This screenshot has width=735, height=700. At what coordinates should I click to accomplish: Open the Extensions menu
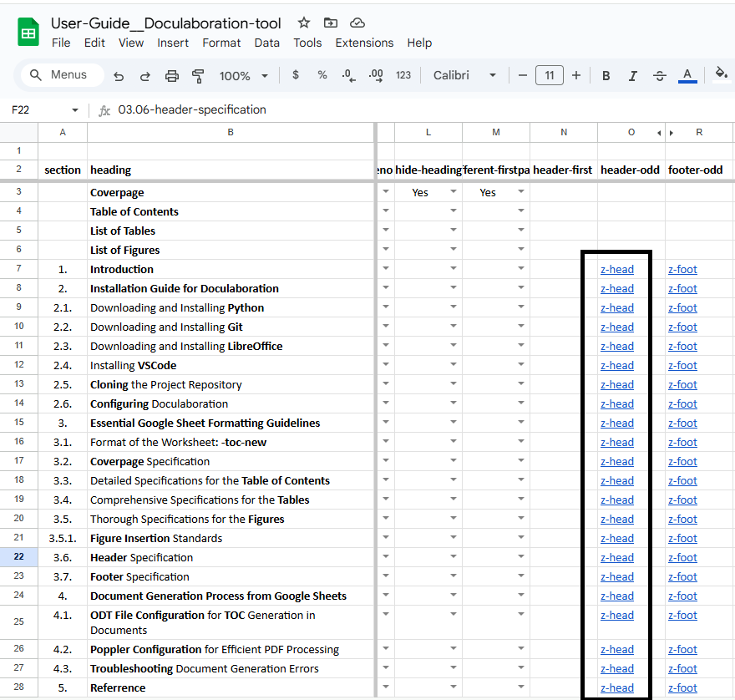[x=364, y=43]
